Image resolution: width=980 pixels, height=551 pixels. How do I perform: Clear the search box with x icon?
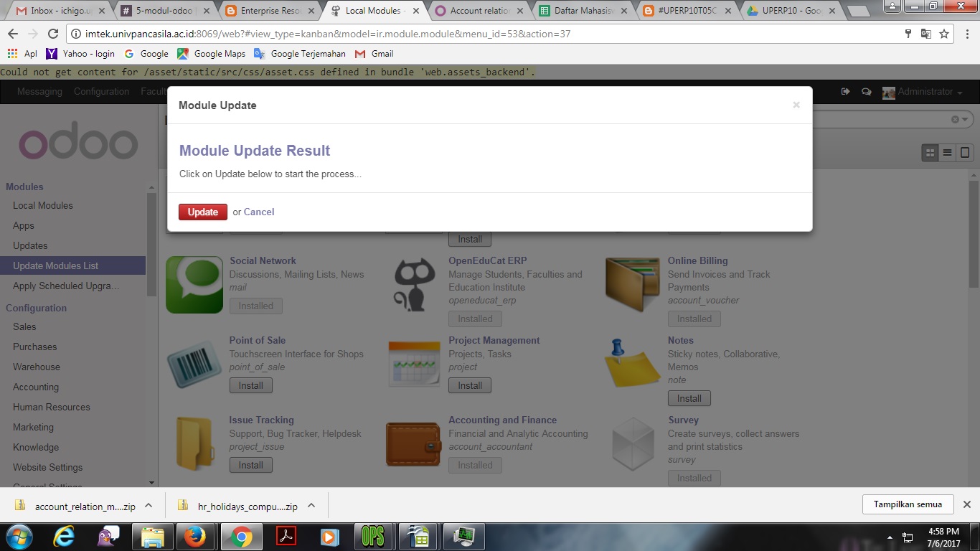(955, 120)
